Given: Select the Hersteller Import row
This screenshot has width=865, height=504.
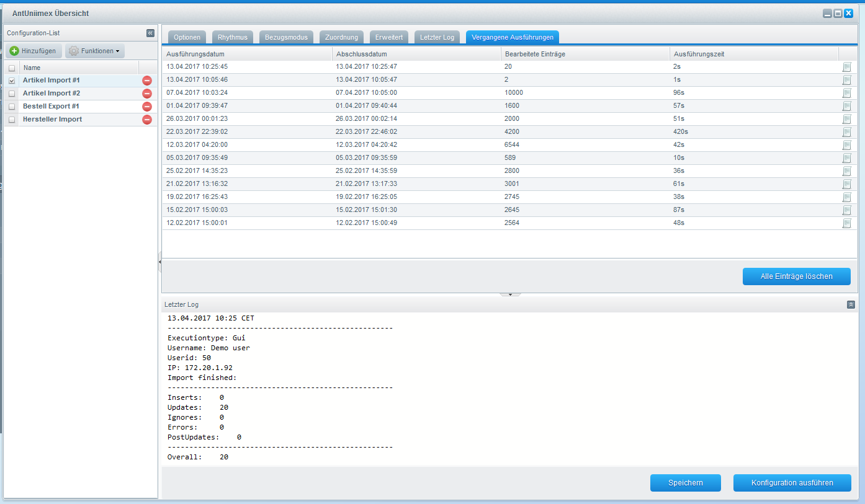Looking at the screenshot, I should pyautogui.click(x=81, y=120).
